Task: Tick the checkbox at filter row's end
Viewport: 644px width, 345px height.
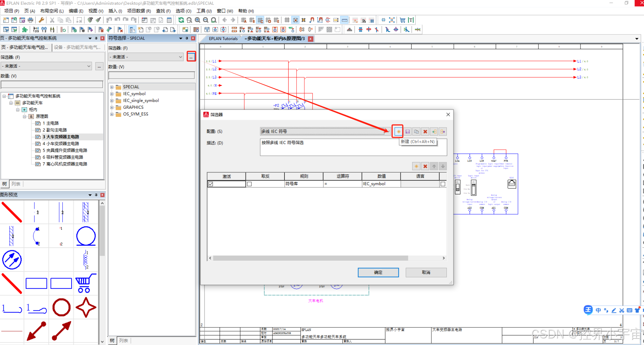Action: coord(443,184)
